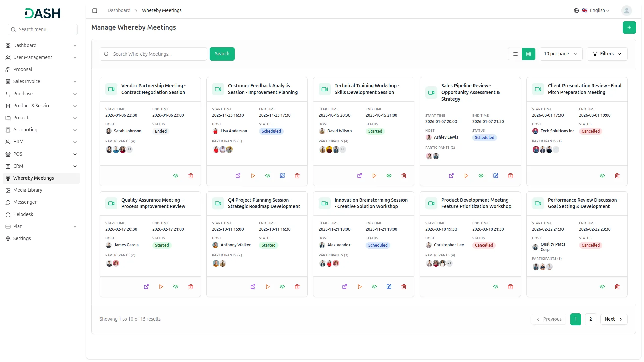644x362 pixels.
Task: Edit the Customer Feedback Analysis Session meeting
Action: (282, 176)
